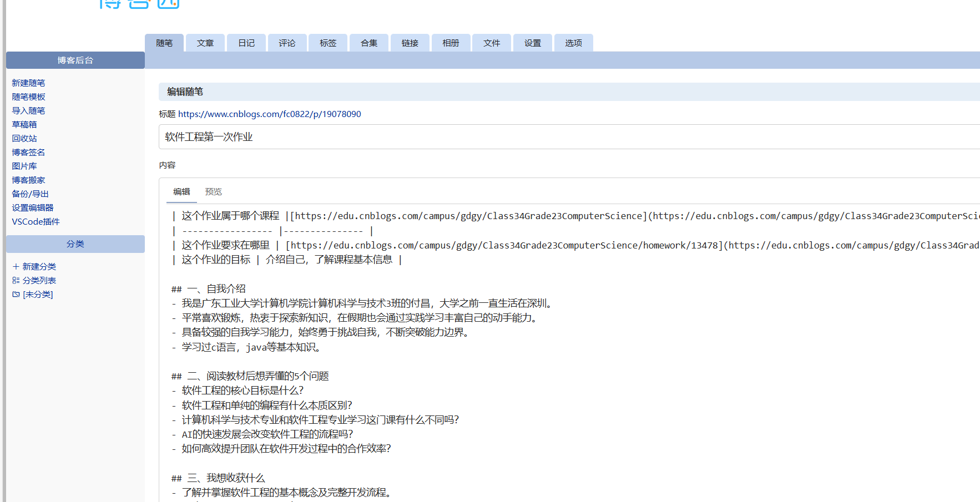
Task: Open the VSCode插件 link
Action: 36,221
